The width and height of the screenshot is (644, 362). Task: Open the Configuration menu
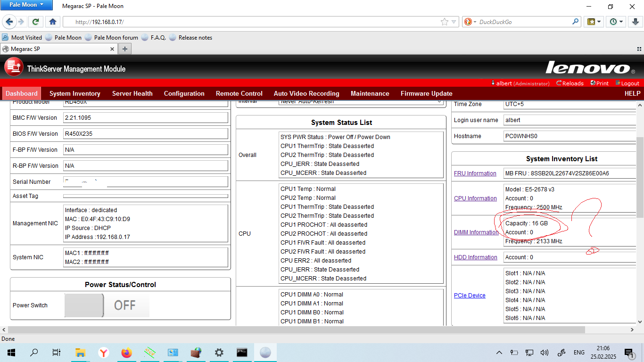coord(184,93)
